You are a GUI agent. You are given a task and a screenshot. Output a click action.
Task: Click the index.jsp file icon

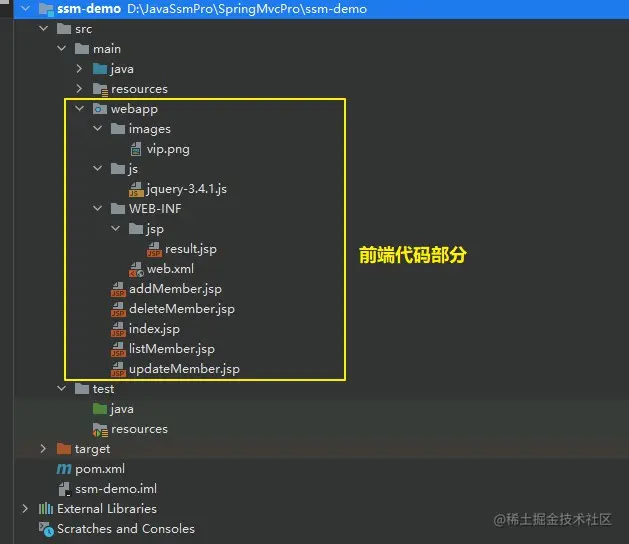click(x=118, y=329)
